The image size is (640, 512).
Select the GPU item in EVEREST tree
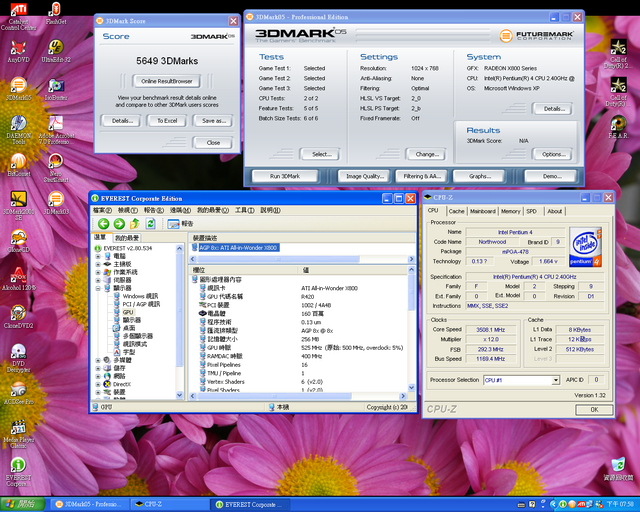[128, 312]
